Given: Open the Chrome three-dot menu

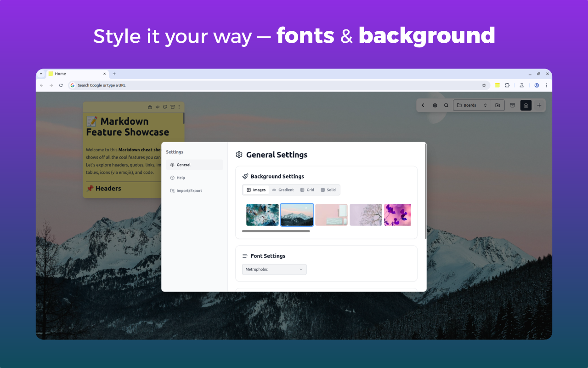Looking at the screenshot, I should [546, 85].
